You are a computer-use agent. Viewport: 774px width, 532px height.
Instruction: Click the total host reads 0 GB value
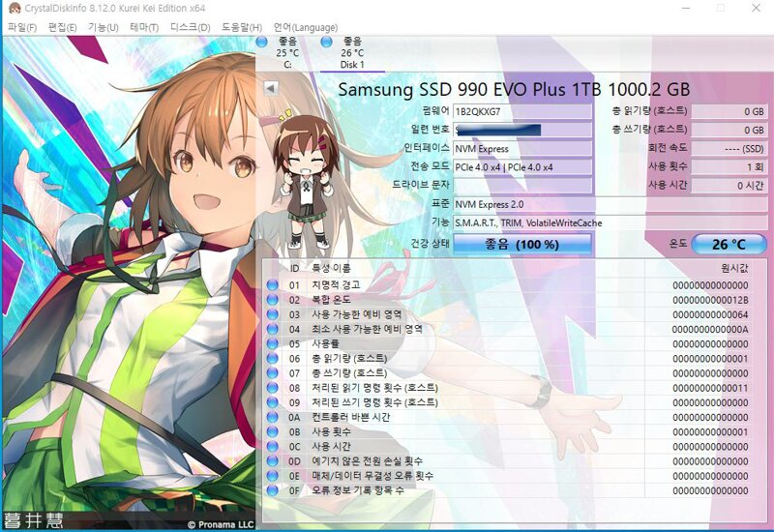[729, 111]
